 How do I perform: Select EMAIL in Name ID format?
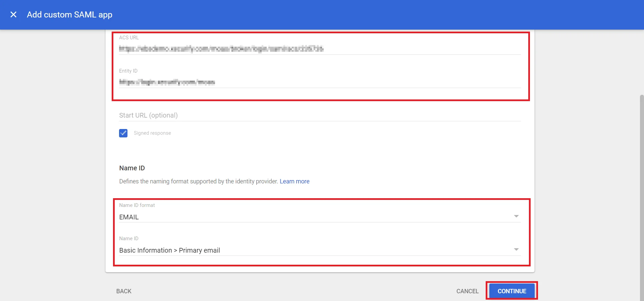point(129,217)
